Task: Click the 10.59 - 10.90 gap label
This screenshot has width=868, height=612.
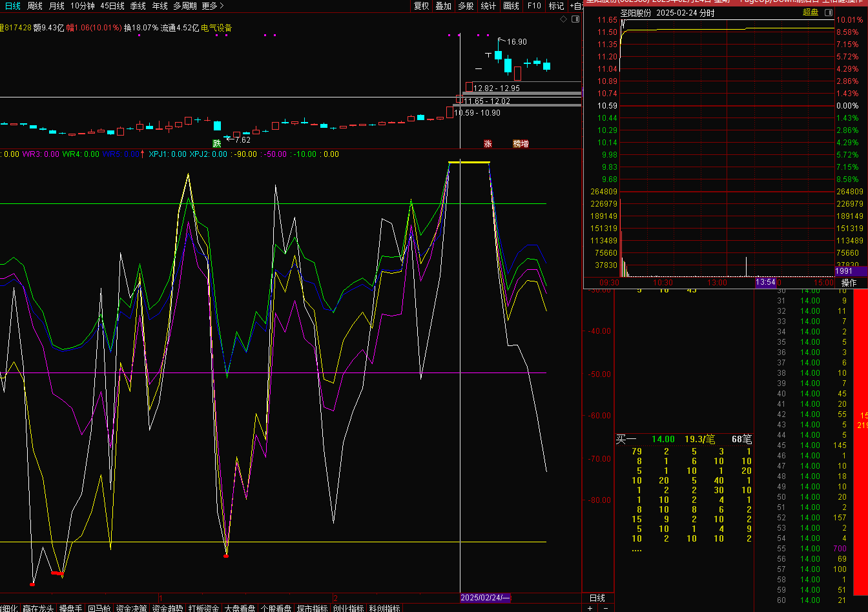Action: (x=477, y=113)
